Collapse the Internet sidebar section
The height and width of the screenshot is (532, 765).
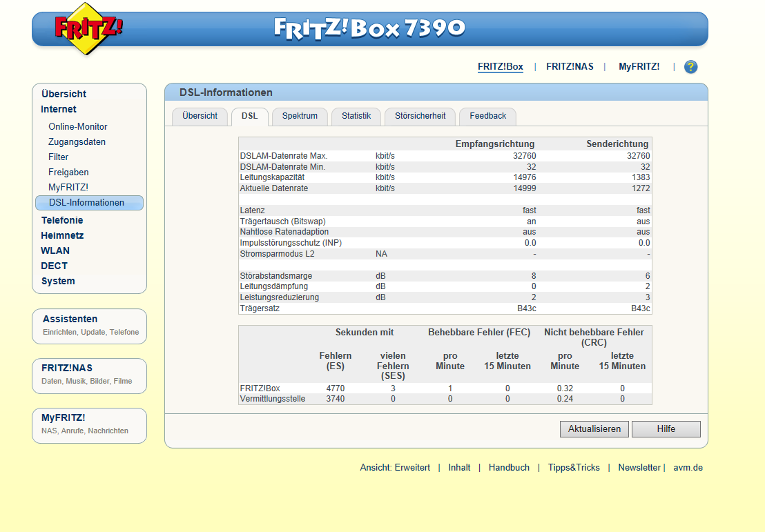pyautogui.click(x=59, y=109)
